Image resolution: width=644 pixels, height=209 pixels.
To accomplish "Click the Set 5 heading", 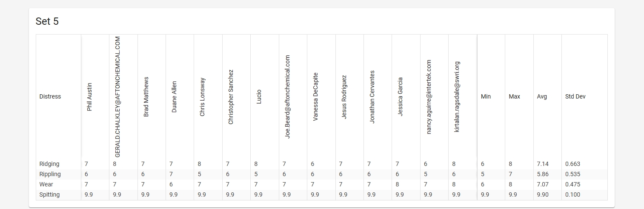I will click(x=47, y=21).
